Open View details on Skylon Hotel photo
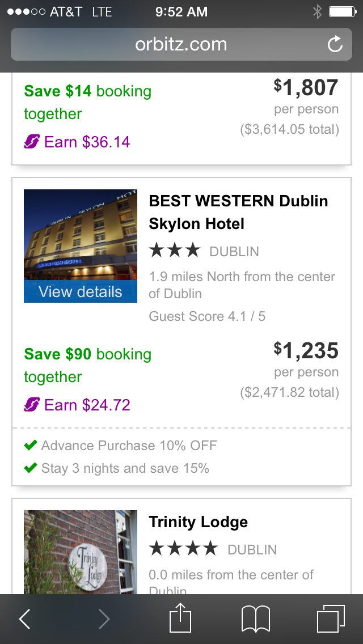 click(x=81, y=292)
